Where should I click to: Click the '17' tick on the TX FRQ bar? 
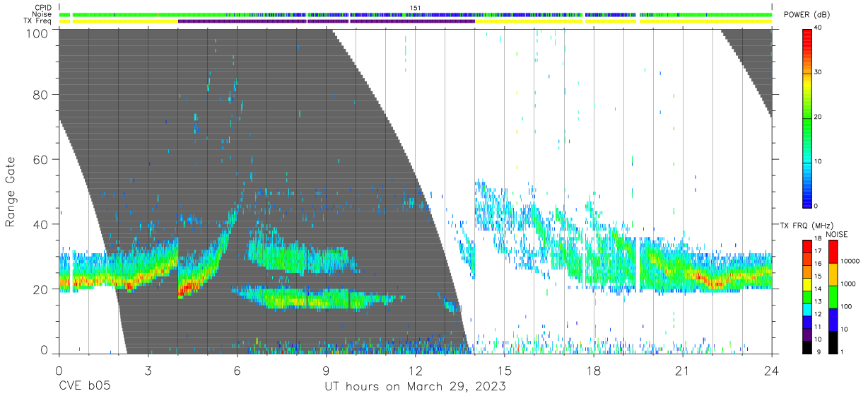point(818,250)
